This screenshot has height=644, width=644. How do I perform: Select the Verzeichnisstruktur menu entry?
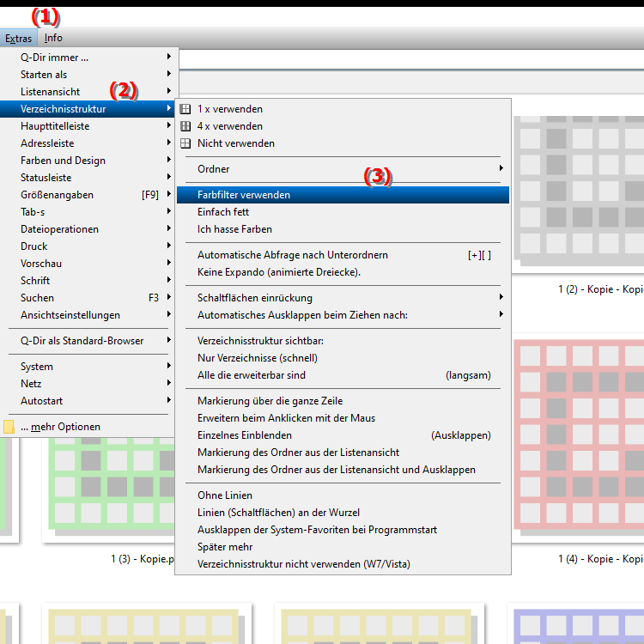tap(87, 109)
